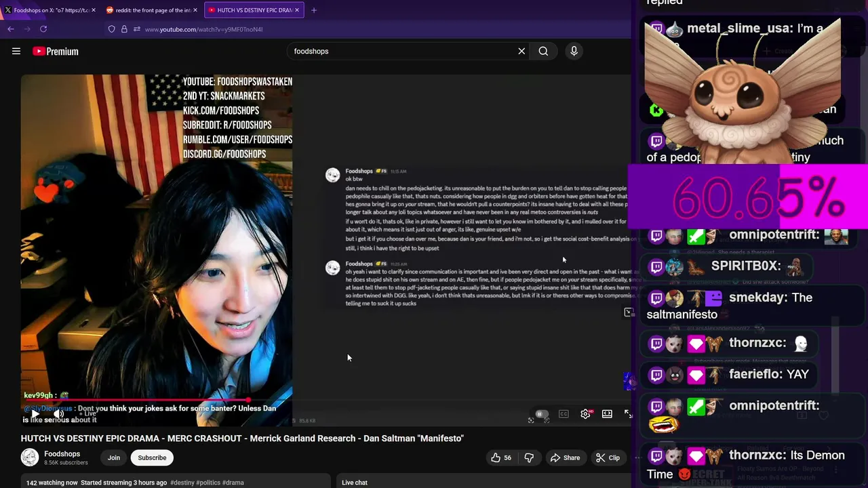Viewport: 868px width, 488px height.
Task: Open the Live chat panel header
Action: click(x=355, y=483)
